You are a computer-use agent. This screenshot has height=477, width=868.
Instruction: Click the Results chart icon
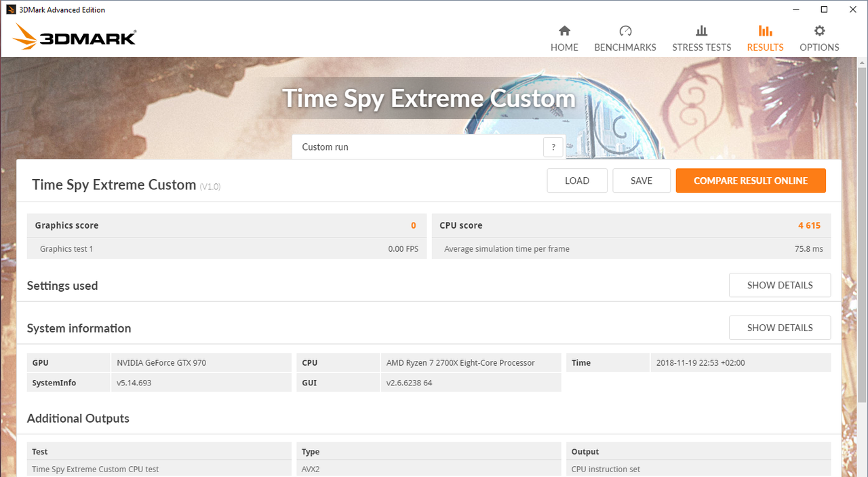coord(765,31)
